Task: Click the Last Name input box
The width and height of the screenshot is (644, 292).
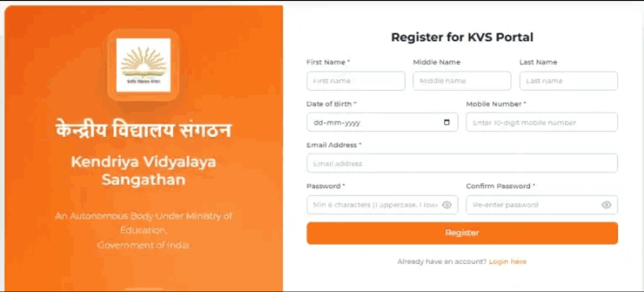Action: (x=568, y=81)
